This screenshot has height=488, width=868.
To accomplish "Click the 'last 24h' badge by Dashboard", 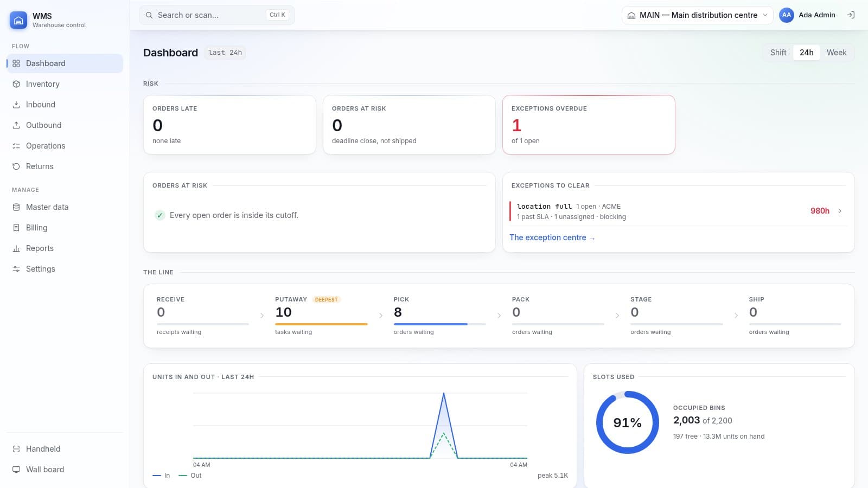I will pos(225,53).
